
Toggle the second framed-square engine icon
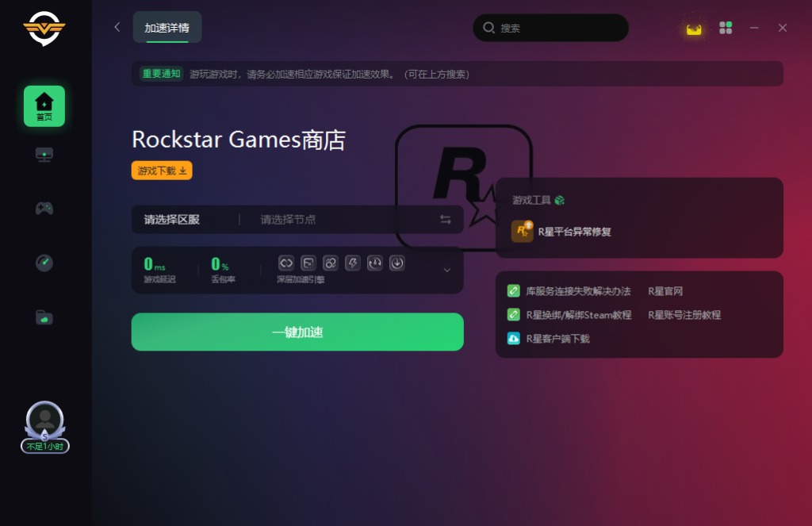(x=308, y=263)
